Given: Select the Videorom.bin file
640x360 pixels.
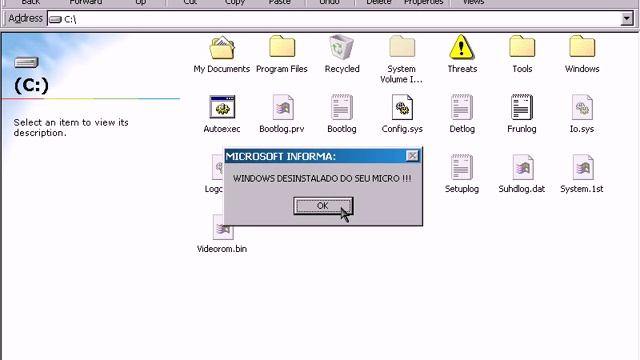Looking at the screenshot, I should point(222,227).
